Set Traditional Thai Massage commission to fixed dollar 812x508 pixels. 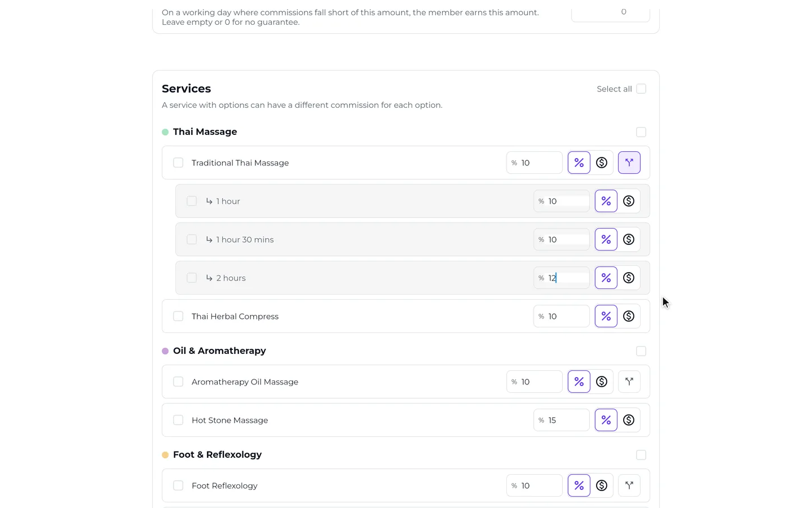point(602,163)
